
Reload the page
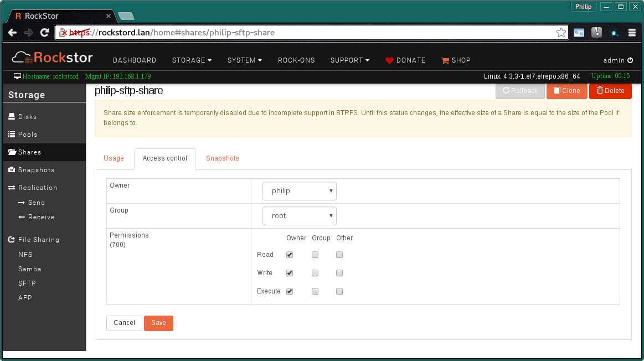click(44, 33)
